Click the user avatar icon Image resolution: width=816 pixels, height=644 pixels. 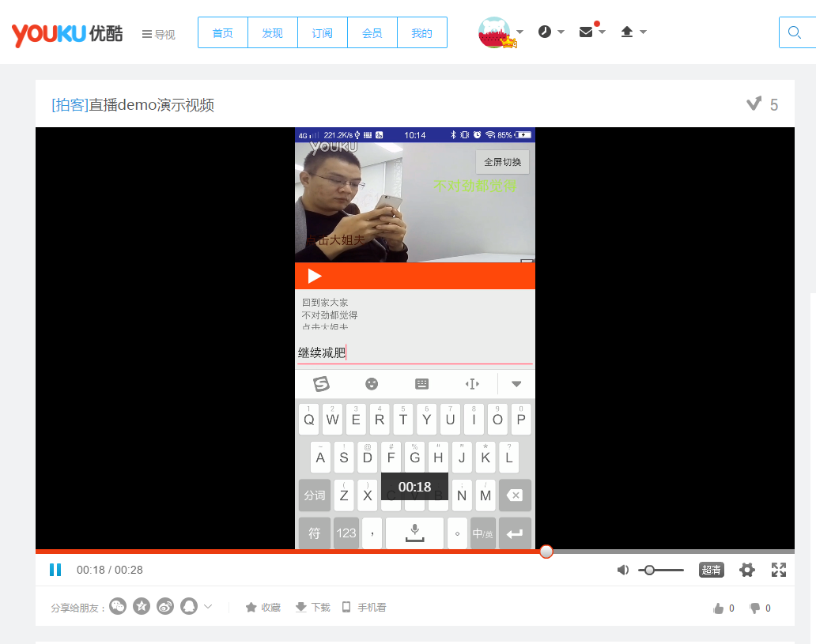tap(495, 32)
